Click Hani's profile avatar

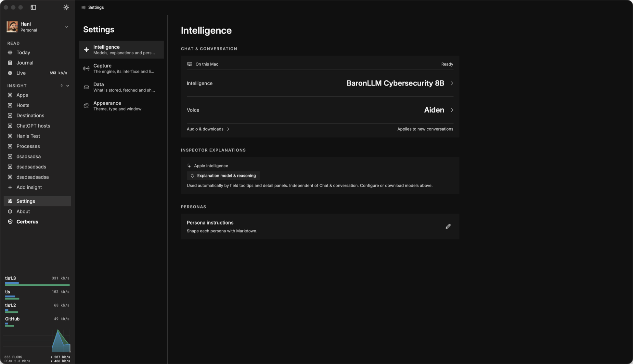click(x=12, y=27)
